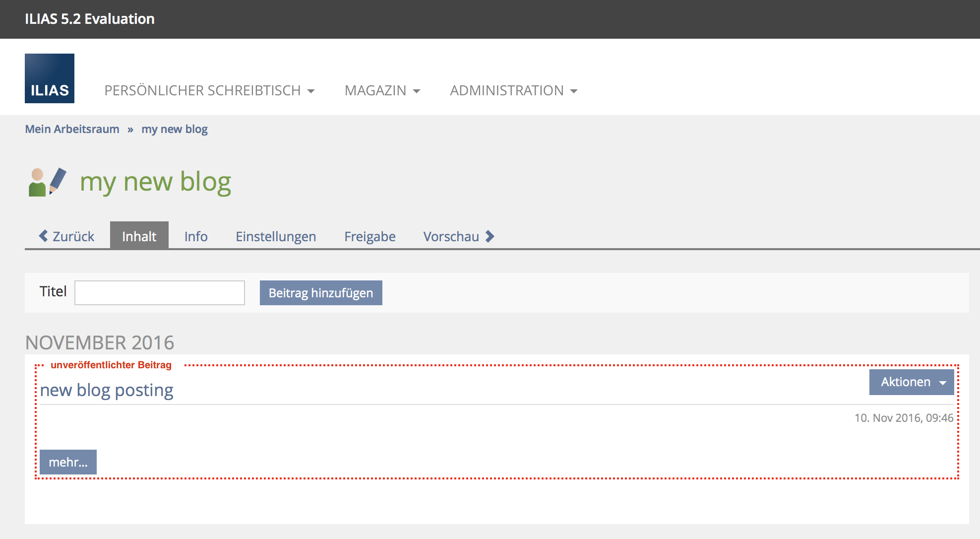Open the new blog posting link

(x=107, y=390)
